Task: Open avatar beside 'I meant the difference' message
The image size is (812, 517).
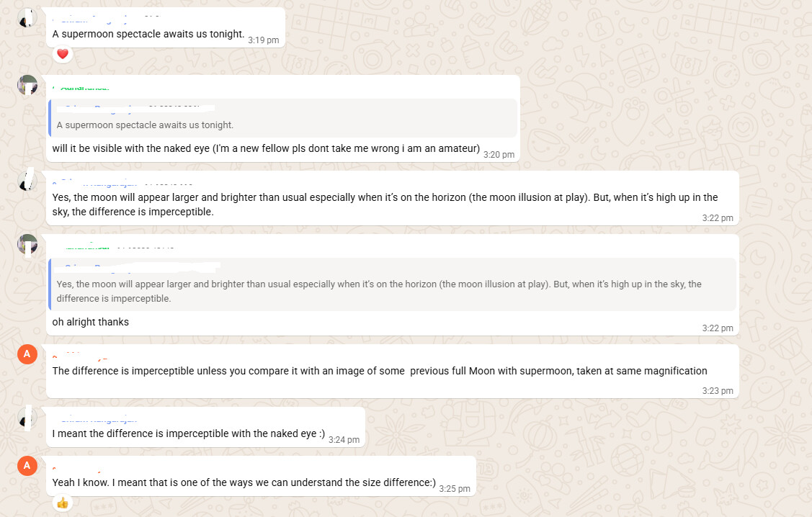Action: pyautogui.click(x=27, y=418)
